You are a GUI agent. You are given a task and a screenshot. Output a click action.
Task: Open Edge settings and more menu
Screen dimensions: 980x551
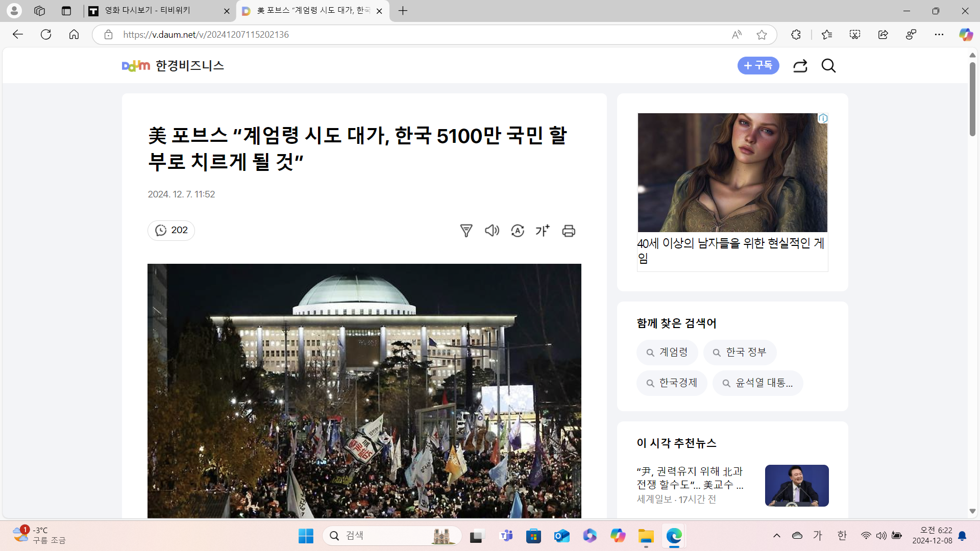939,35
